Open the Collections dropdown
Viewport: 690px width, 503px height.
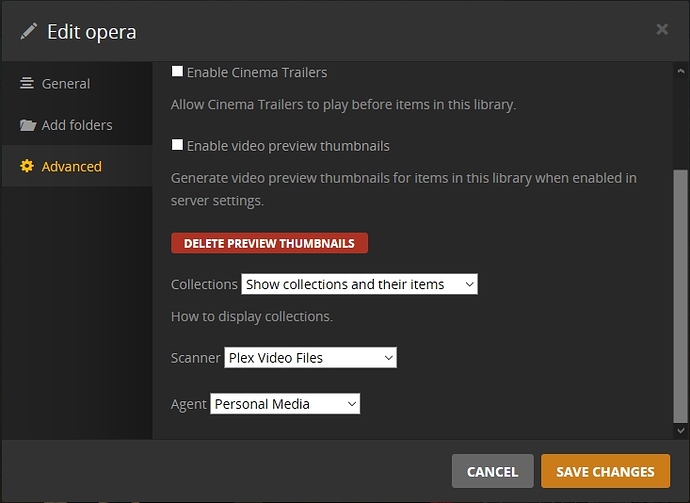(x=359, y=284)
